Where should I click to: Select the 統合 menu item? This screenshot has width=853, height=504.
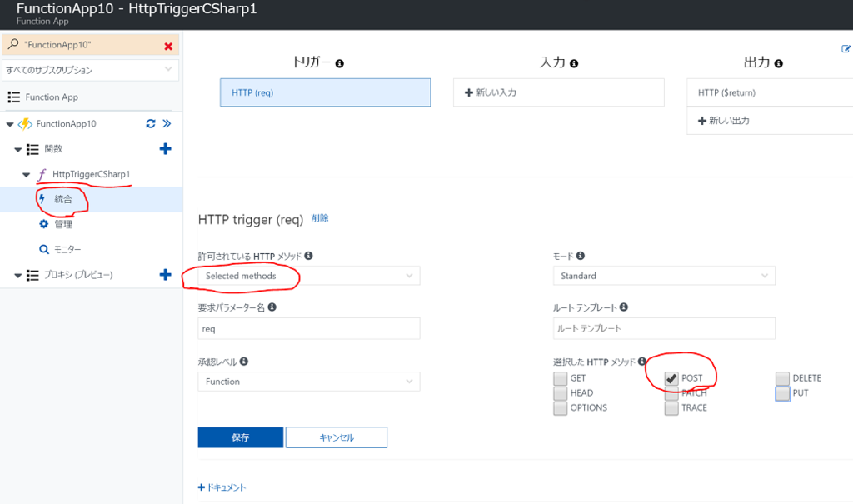coord(63,199)
